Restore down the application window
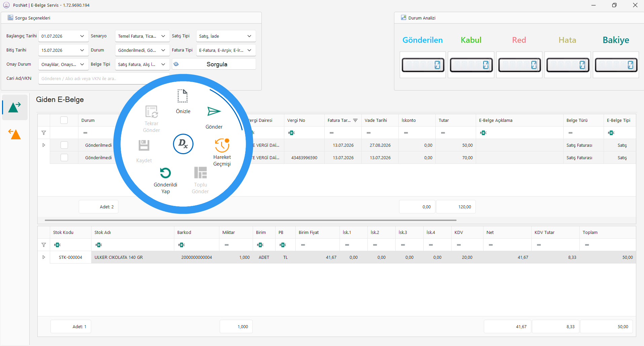The height and width of the screenshot is (346, 644). pos(614,5)
